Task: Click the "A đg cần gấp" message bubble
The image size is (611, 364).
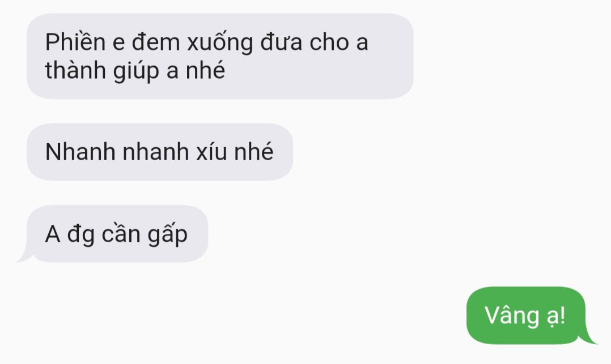Action: click(x=117, y=234)
